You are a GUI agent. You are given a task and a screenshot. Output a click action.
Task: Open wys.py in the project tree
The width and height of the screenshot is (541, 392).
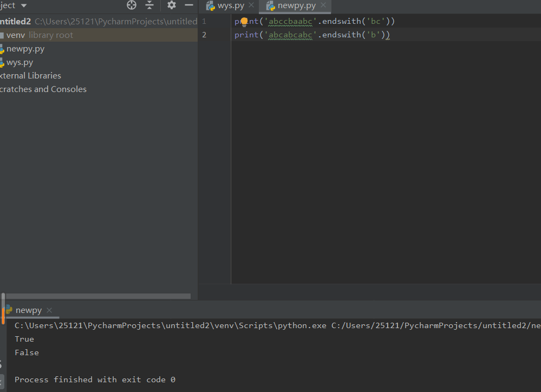[19, 62]
